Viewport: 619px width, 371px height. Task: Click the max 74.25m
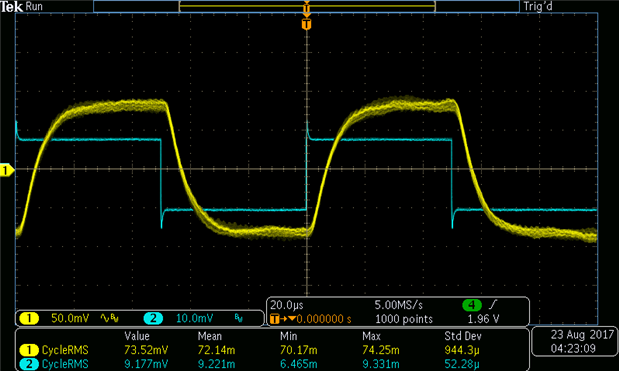(381, 350)
